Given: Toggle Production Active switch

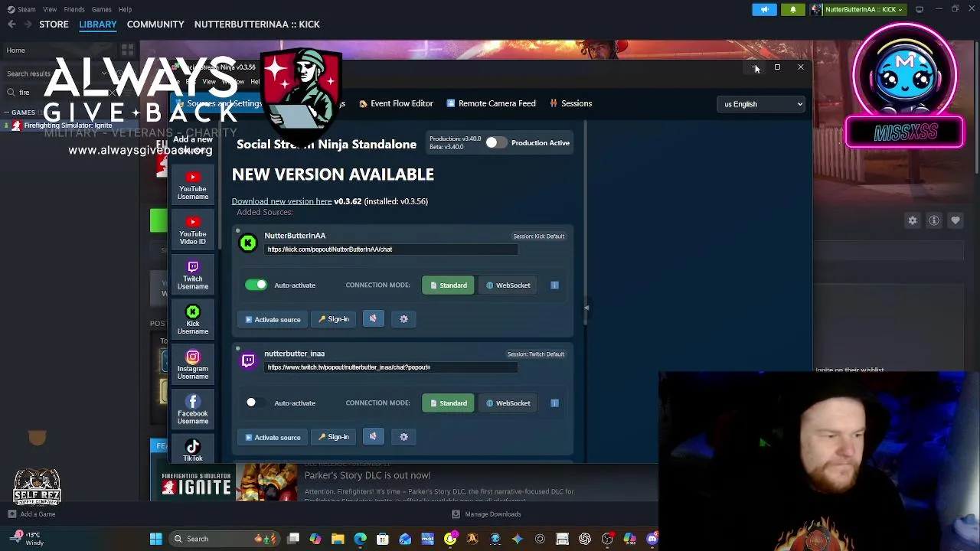Looking at the screenshot, I should click(496, 143).
